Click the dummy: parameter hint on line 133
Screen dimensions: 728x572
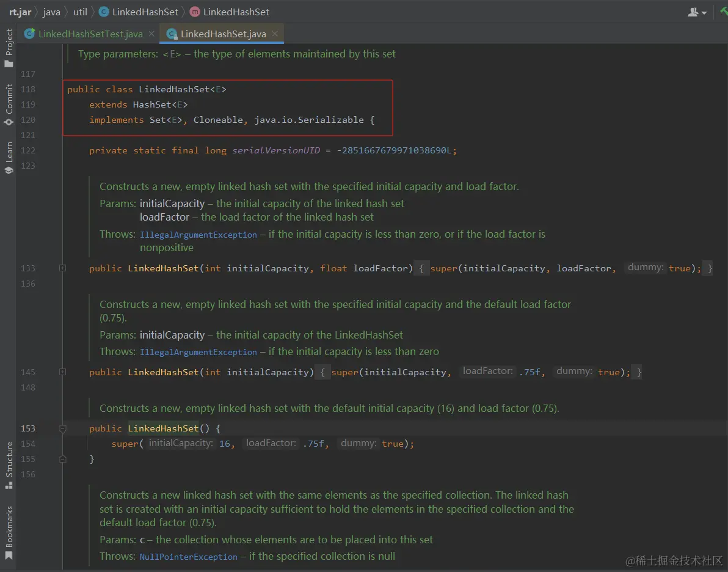pos(646,267)
